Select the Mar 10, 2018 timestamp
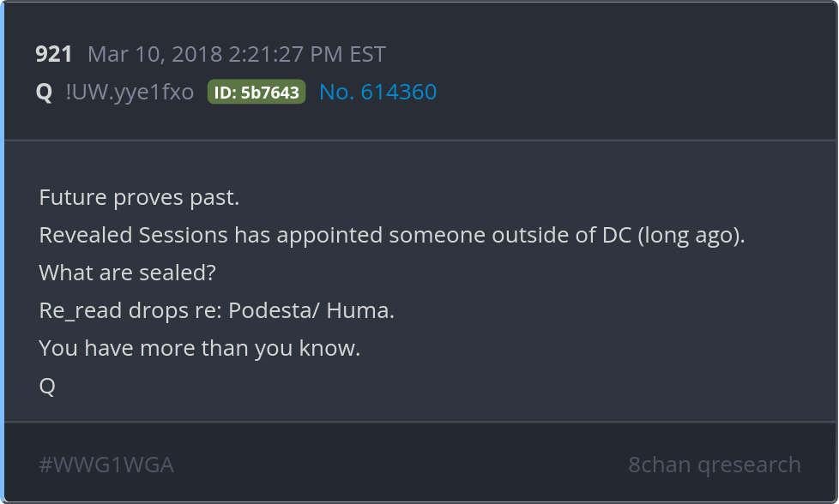 [236, 55]
